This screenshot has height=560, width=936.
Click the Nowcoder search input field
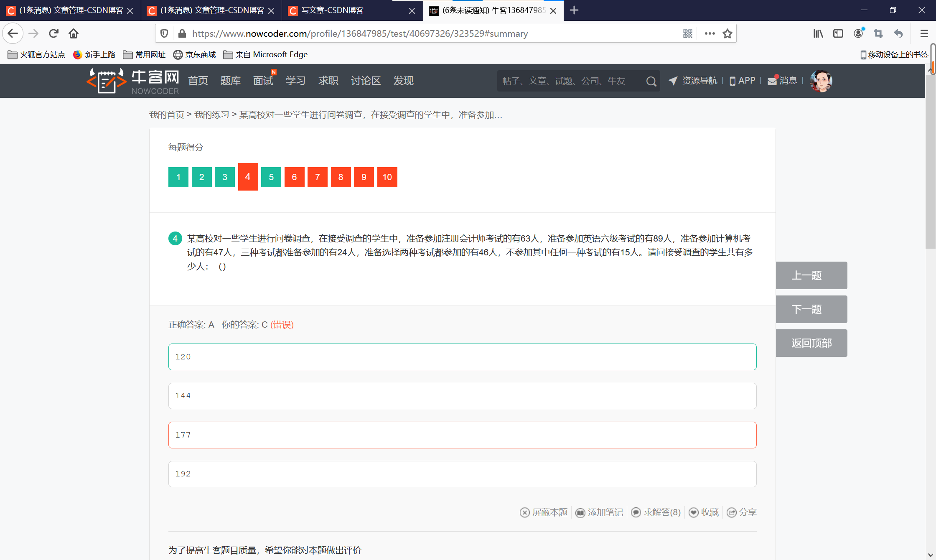pos(571,81)
